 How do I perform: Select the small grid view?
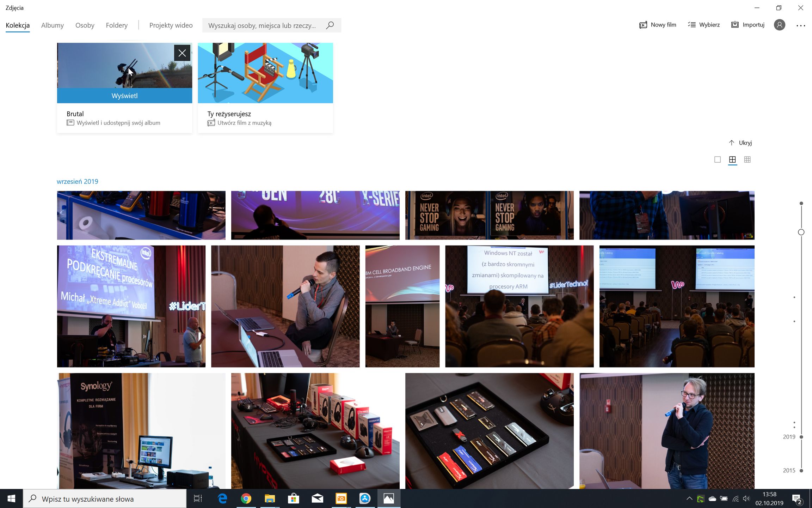tap(747, 160)
